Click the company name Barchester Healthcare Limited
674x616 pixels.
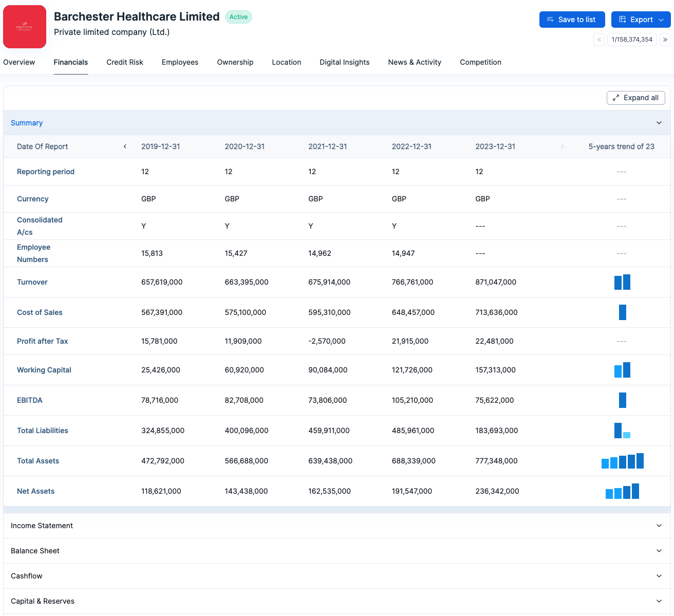(x=137, y=16)
